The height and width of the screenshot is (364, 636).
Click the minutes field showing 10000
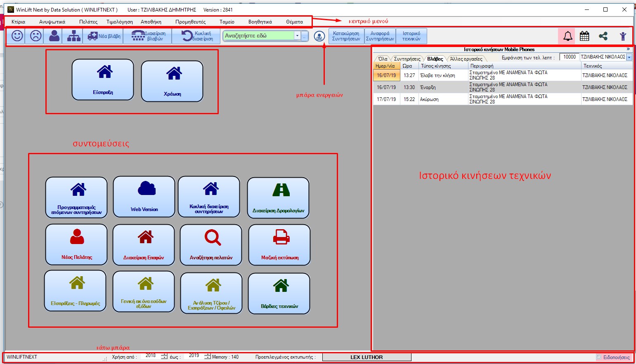coord(569,57)
